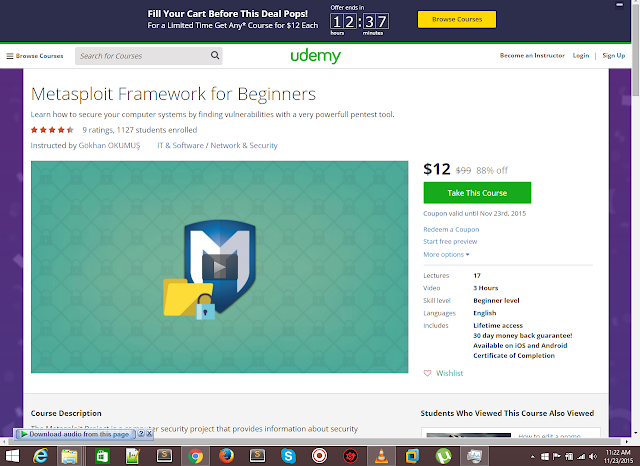Screen dimensions: 640x466
Task: Click the yellow Browse Courses button
Action: [x=457, y=19]
